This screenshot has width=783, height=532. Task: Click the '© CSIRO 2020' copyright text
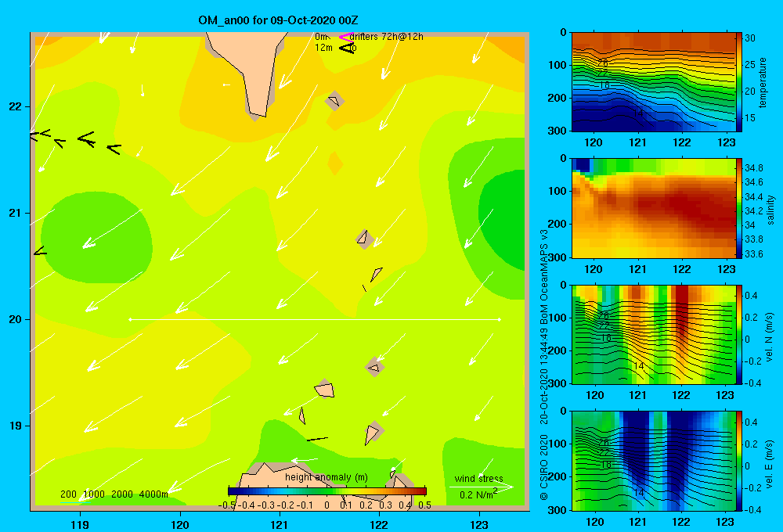pos(545,466)
